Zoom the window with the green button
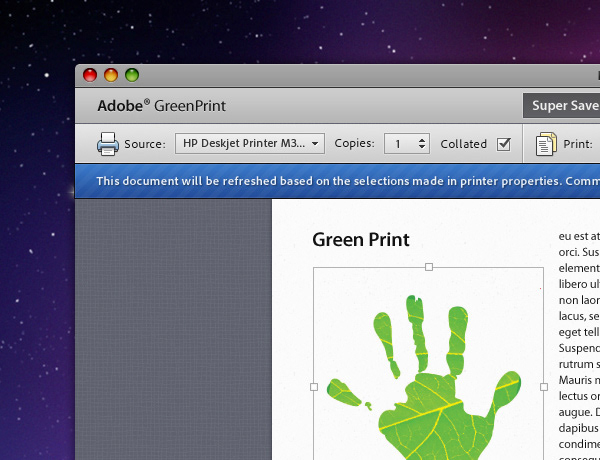The height and width of the screenshot is (460, 600). (132, 75)
